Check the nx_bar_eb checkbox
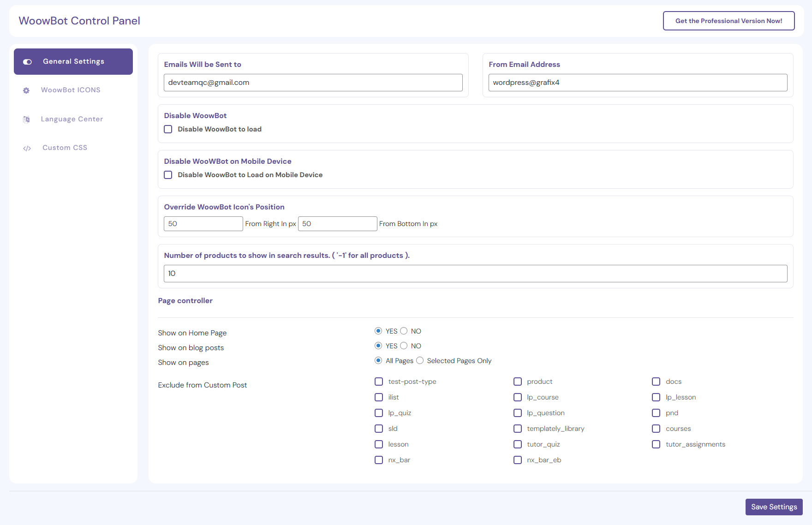Image resolution: width=812 pixels, height=525 pixels. pos(518,460)
